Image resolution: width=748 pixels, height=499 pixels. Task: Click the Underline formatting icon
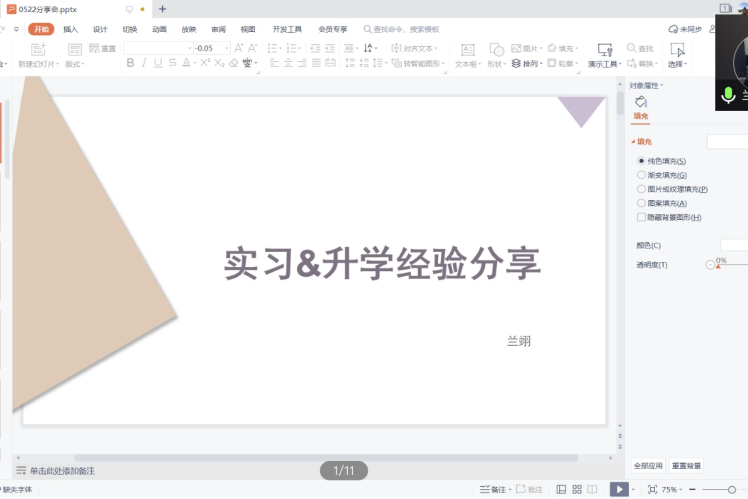[x=158, y=63]
